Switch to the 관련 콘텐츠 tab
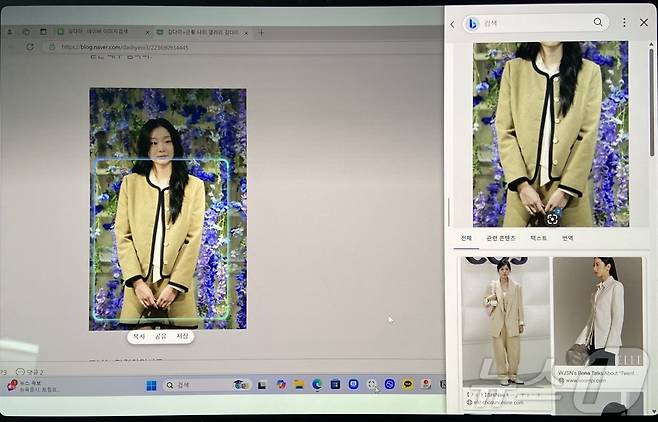Viewport: 658px width, 422px height. (x=501, y=239)
